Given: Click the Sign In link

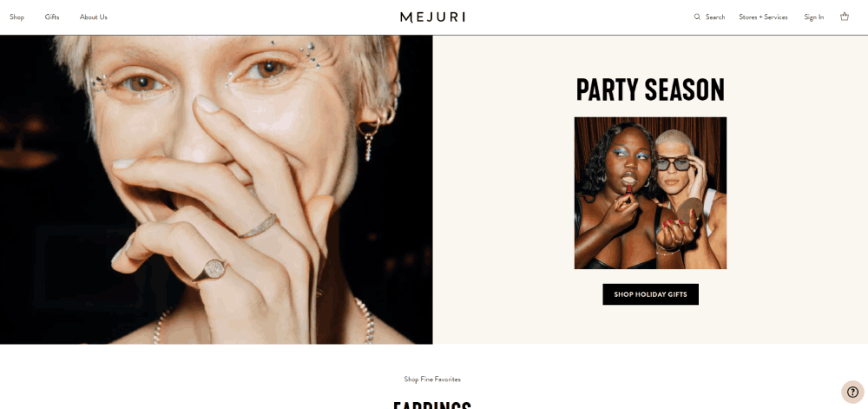Looking at the screenshot, I should [x=814, y=17].
